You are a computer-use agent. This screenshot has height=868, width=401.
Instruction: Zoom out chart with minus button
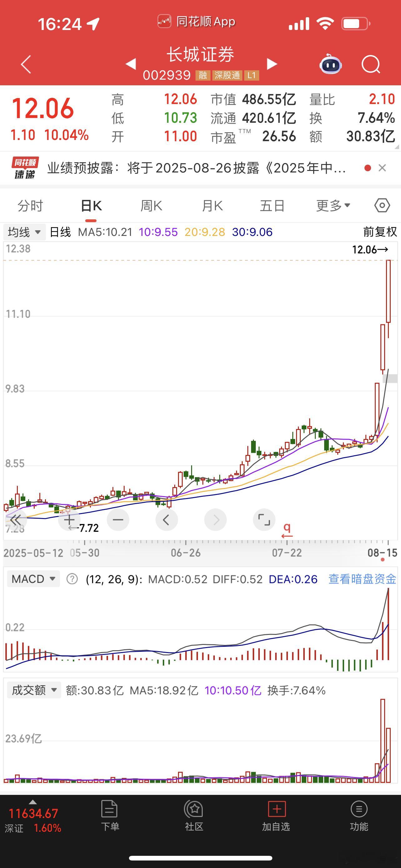[118, 520]
